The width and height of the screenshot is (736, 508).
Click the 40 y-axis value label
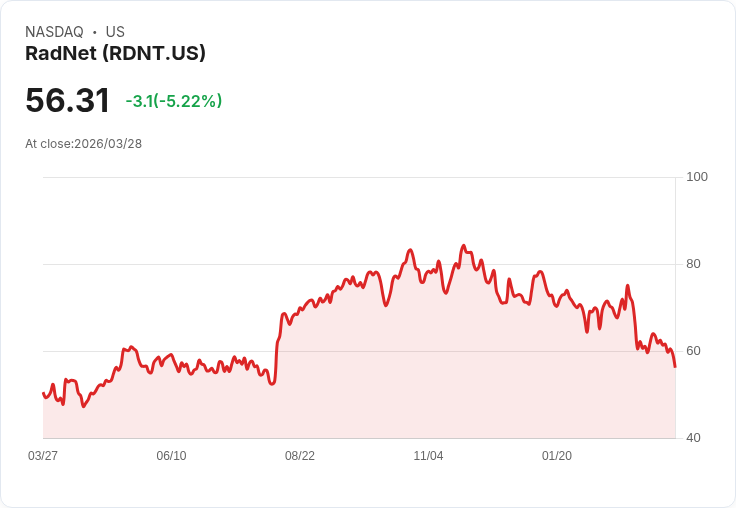pos(693,438)
